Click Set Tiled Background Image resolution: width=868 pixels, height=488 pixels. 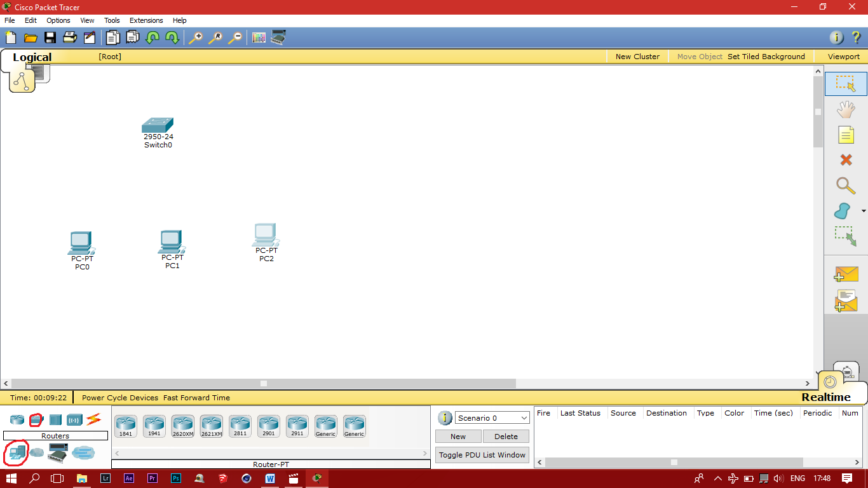(766, 57)
